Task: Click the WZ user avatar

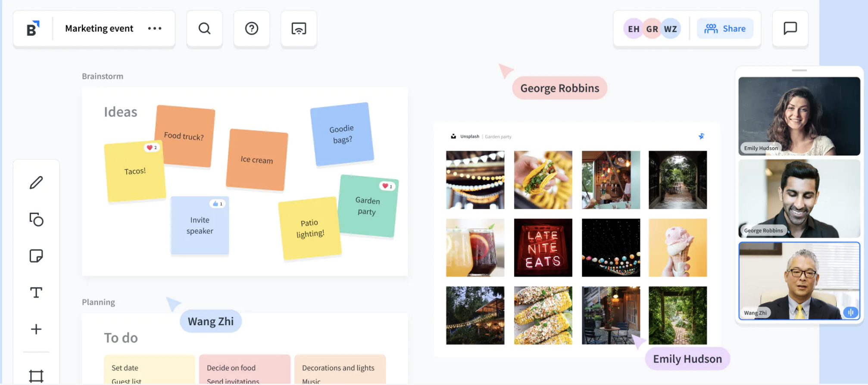Action: click(x=671, y=29)
